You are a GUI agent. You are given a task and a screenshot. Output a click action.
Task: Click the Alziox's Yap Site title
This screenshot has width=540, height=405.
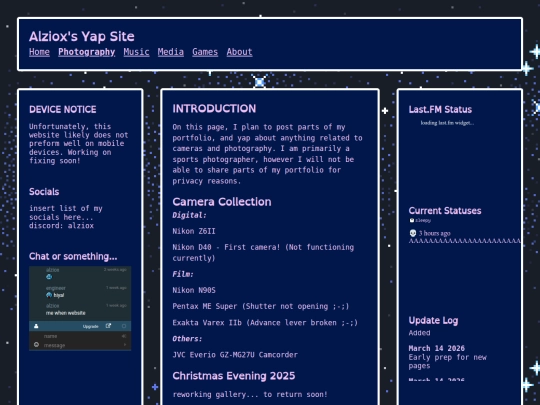point(82,37)
